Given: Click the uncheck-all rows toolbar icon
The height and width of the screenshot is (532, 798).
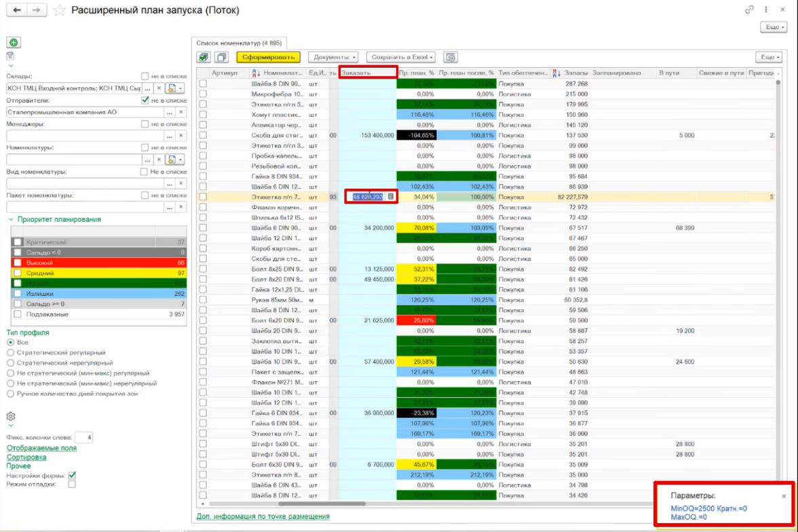Looking at the screenshot, I should (x=221, y=57).
